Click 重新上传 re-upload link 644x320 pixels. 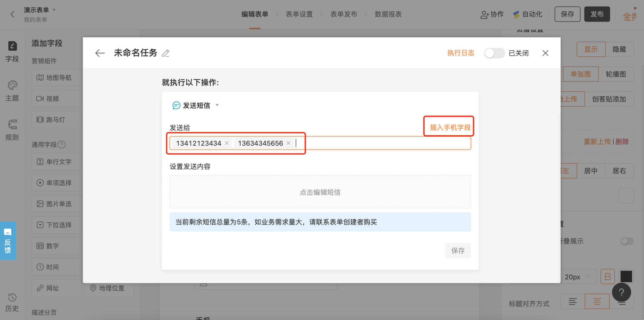click(597, 141)
